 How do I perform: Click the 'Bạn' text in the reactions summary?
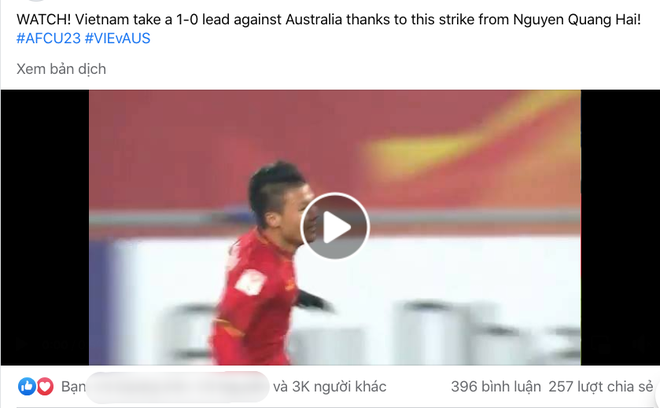point(73,387)
